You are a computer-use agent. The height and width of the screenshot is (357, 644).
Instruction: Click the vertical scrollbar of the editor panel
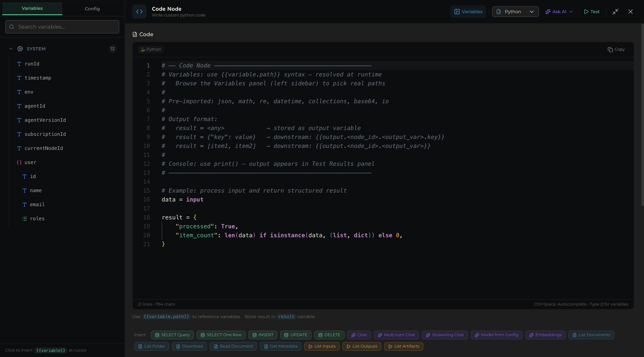click(642, 115)
